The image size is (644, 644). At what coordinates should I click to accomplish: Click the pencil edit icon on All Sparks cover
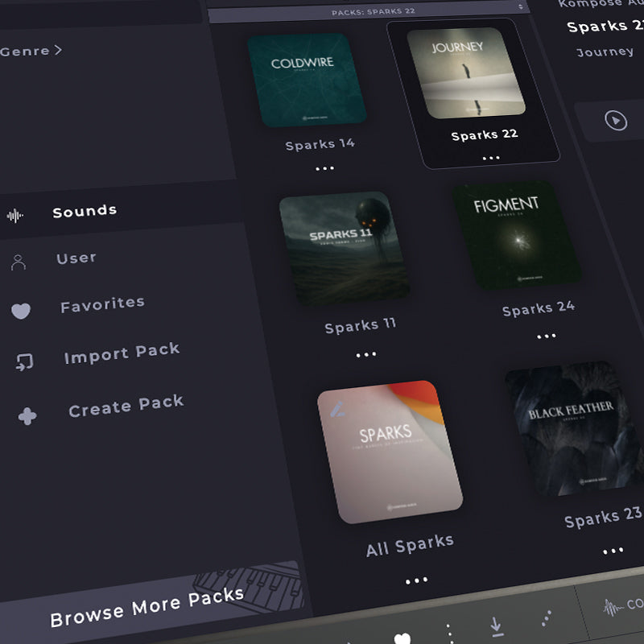coord(337,410)
